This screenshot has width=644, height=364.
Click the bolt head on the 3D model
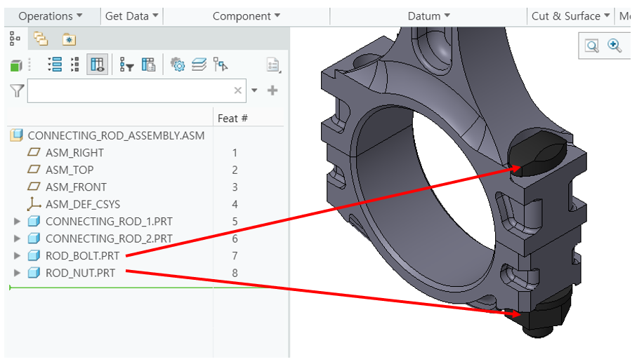[538, 153]
